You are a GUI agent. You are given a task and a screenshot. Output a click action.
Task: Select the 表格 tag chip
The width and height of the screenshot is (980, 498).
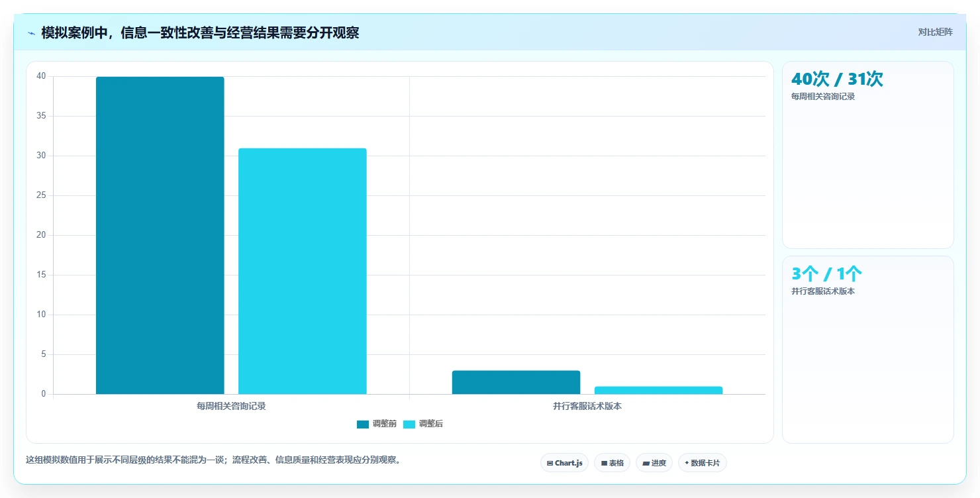pos(612,463)
